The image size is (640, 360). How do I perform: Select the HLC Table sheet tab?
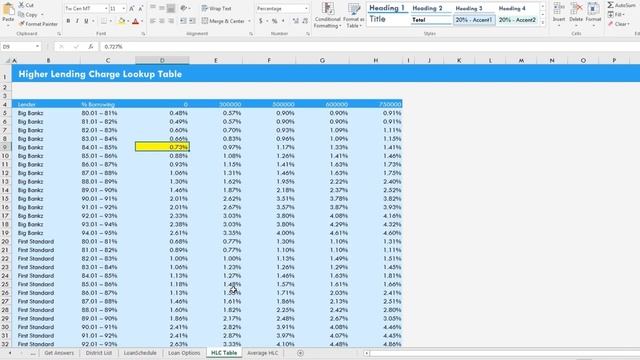point(224,353)
